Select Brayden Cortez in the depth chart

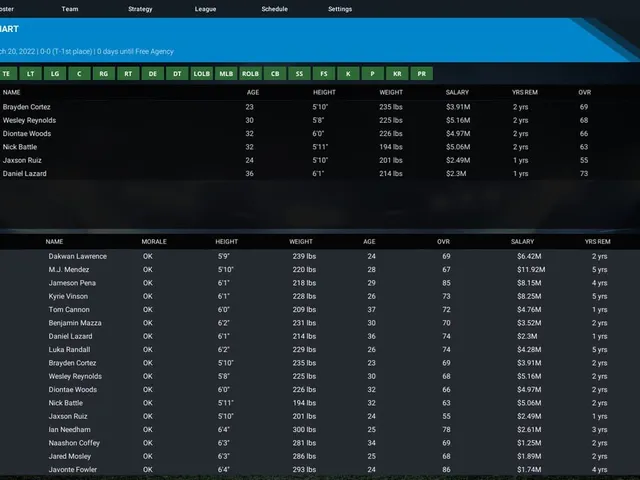tap(27, 107)
